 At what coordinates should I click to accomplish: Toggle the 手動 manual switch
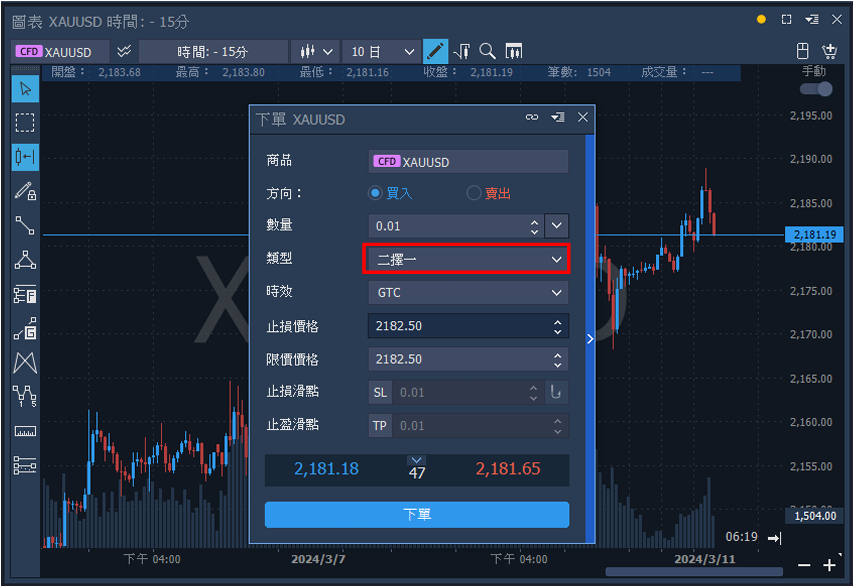(816, 89)
